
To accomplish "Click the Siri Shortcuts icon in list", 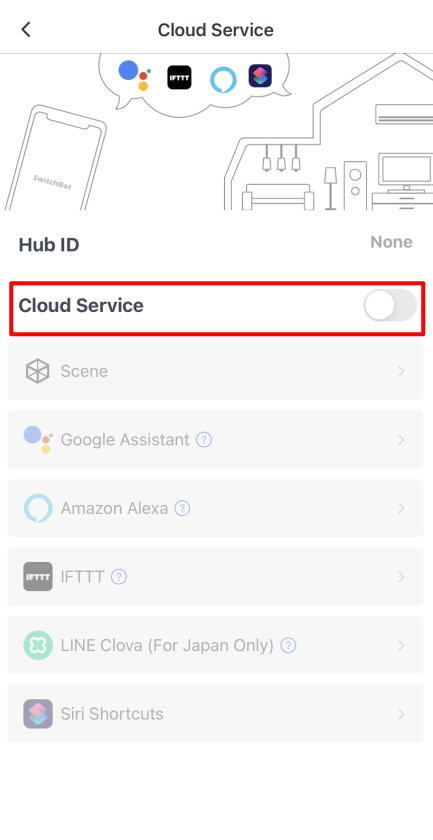I will click(x=38, y=714).
